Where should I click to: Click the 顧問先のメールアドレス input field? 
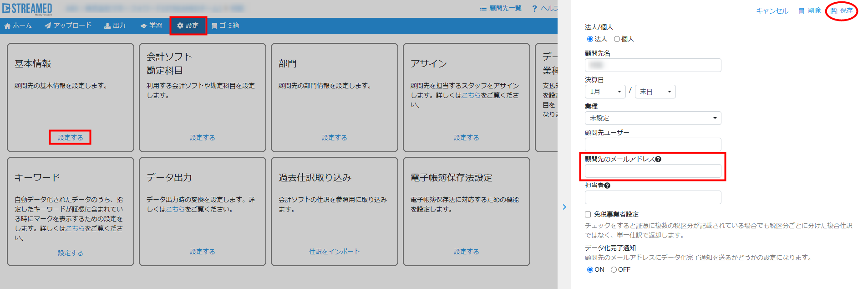(x=653, y=171)
